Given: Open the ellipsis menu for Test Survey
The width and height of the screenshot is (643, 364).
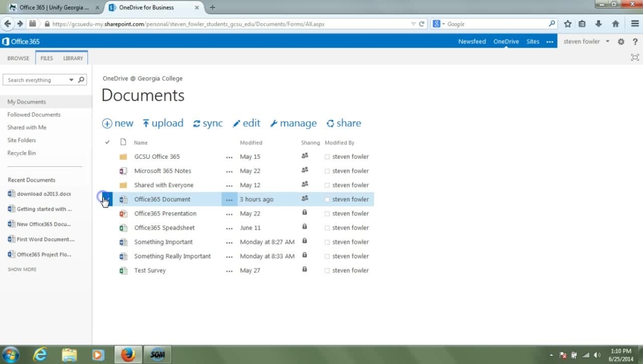Looking at the screenshot, I should pyautogui.click(x=229, y=271).
